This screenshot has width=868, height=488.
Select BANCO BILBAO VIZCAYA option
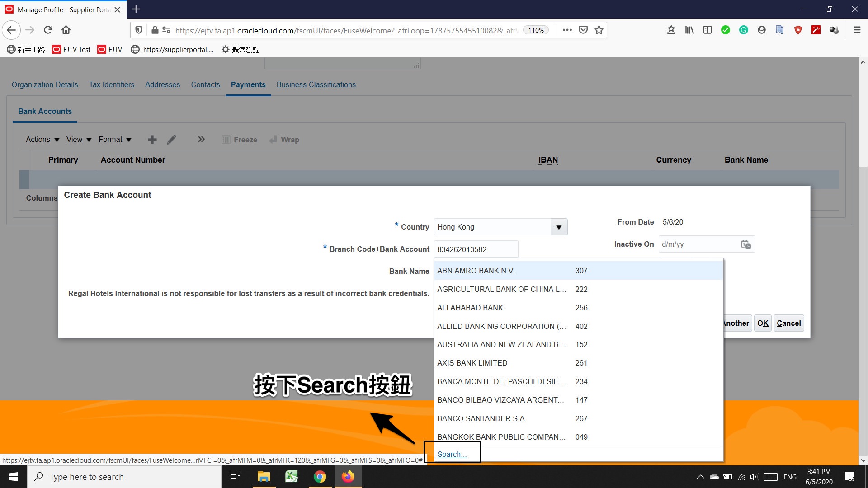[579, 400]
